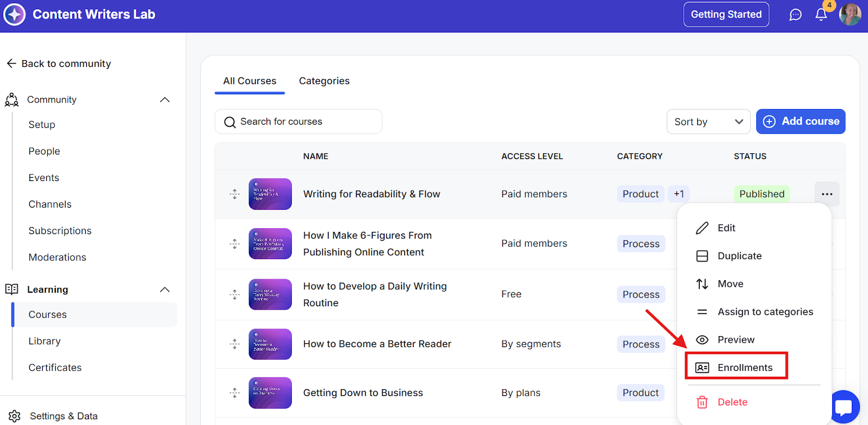Open the chat messages icon in header
Image resolution: width=868 pixels, height=425 pixels.
tap(795, 15)
